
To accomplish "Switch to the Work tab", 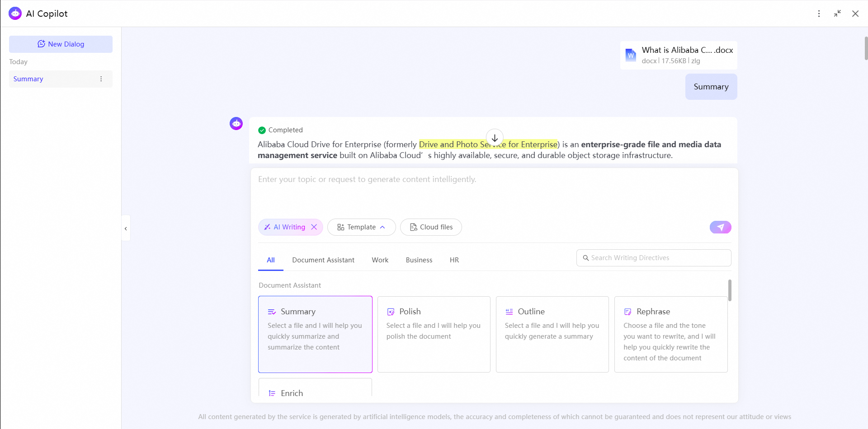I will (x=380, y=260).
